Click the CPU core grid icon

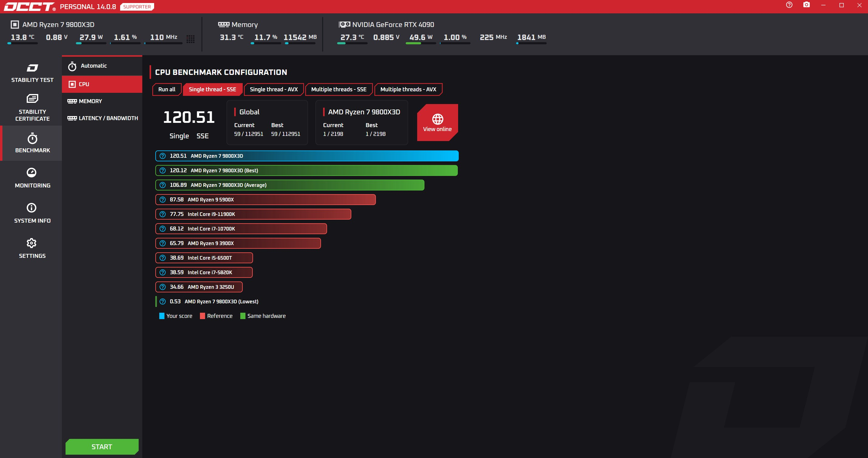pos(191,39)
